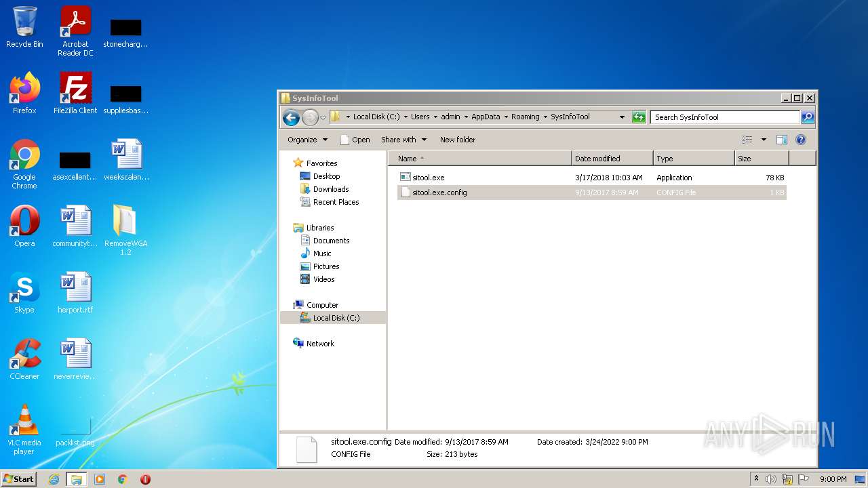Select herport.rtf file on desktop
The image size is (868, 488).
75,293
